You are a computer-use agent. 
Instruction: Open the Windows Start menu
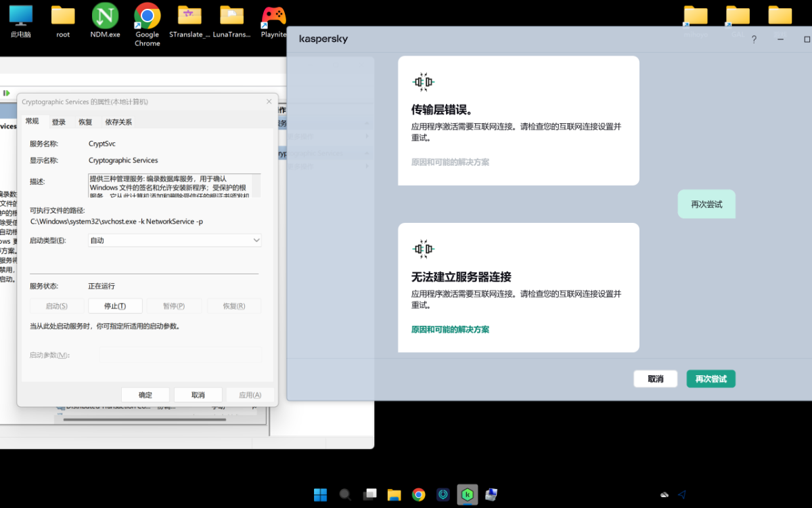pyautogui.click(x=319, y=494)
